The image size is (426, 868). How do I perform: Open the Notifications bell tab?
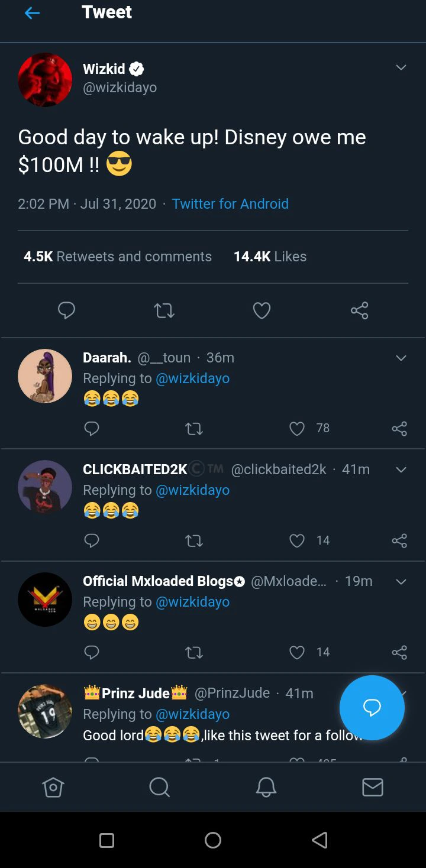click(x=266, y=787)
